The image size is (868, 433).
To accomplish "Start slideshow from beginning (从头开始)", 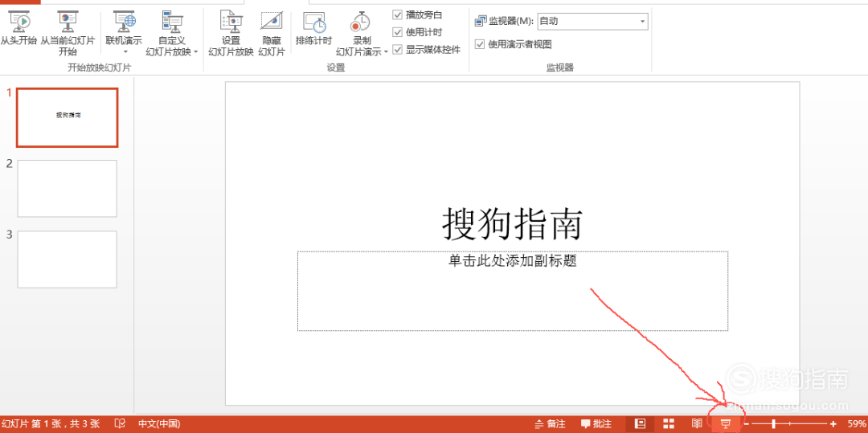I will pos(18,29).
